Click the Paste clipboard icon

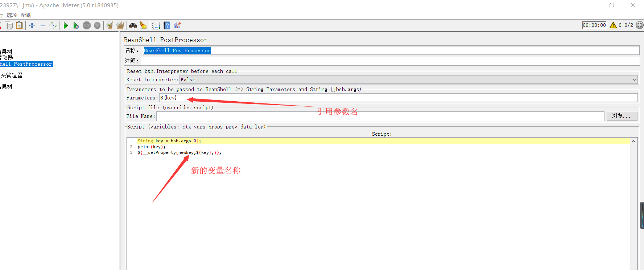click(x=19, y=25)
